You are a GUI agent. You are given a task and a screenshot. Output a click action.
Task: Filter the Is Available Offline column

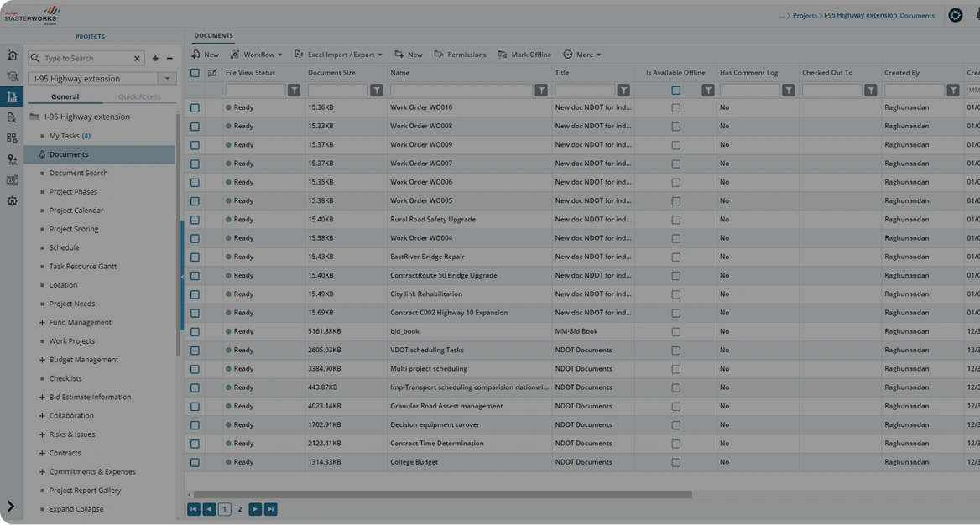point(707,91)
